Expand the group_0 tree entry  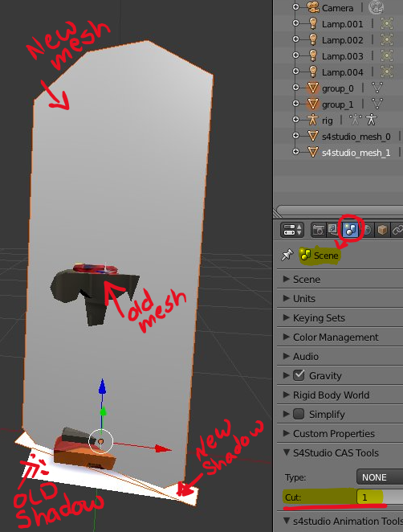pyautogui.click(x=296, y=88)
